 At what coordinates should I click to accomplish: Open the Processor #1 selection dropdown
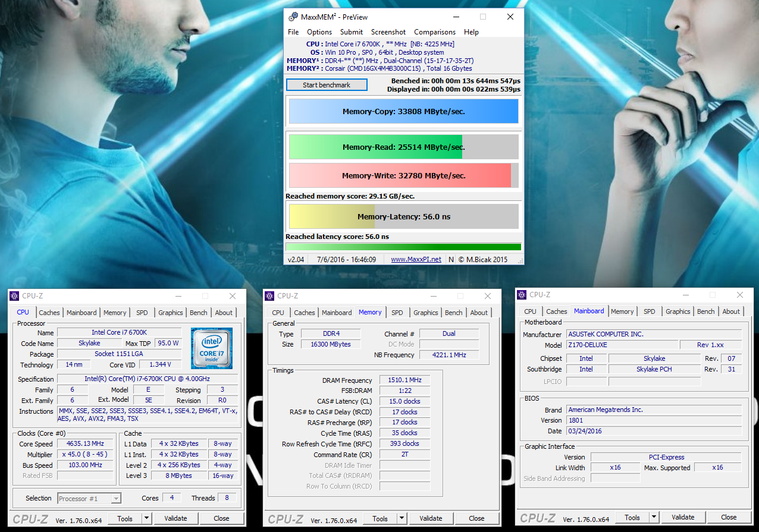click(x=89, y=498)
